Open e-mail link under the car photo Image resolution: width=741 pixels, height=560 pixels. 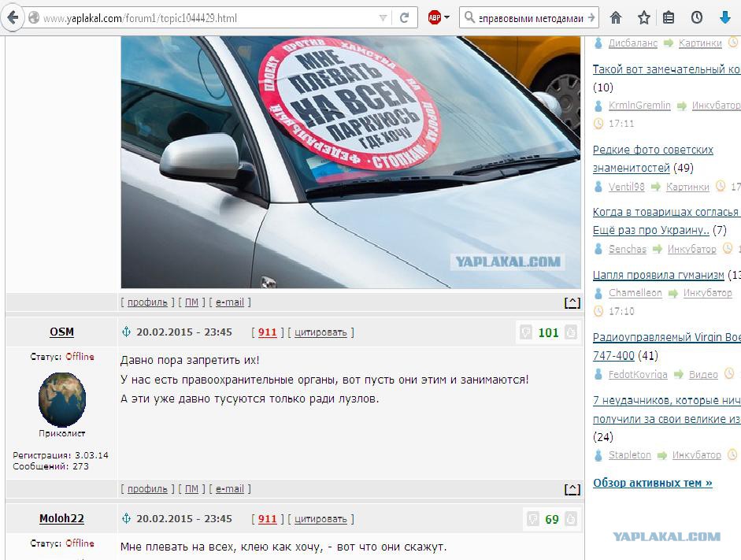coord(230,302)
